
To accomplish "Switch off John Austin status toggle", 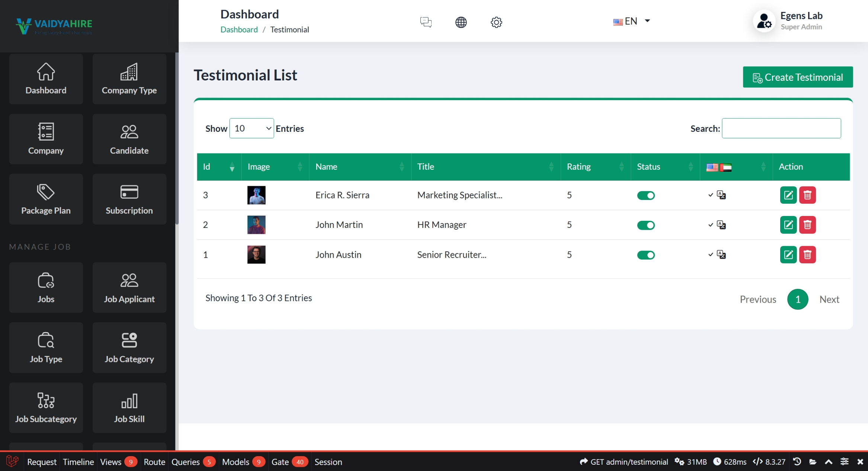I will tap(646, 255).
